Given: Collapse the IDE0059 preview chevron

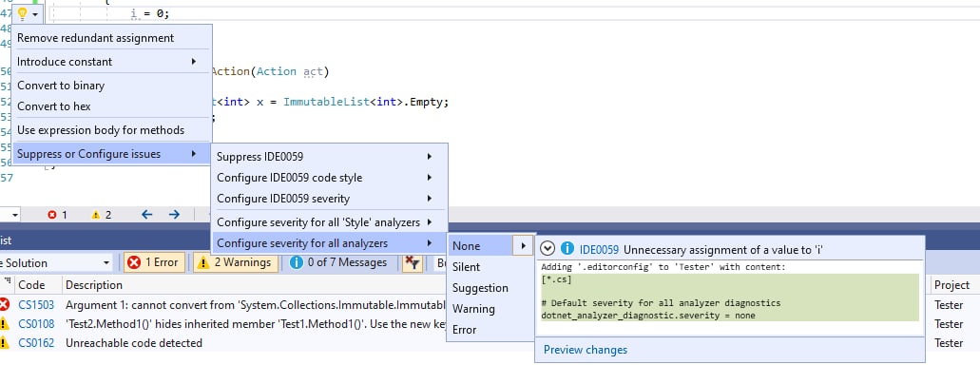Looking at the screenshot, I should click(x=548, y=249).
